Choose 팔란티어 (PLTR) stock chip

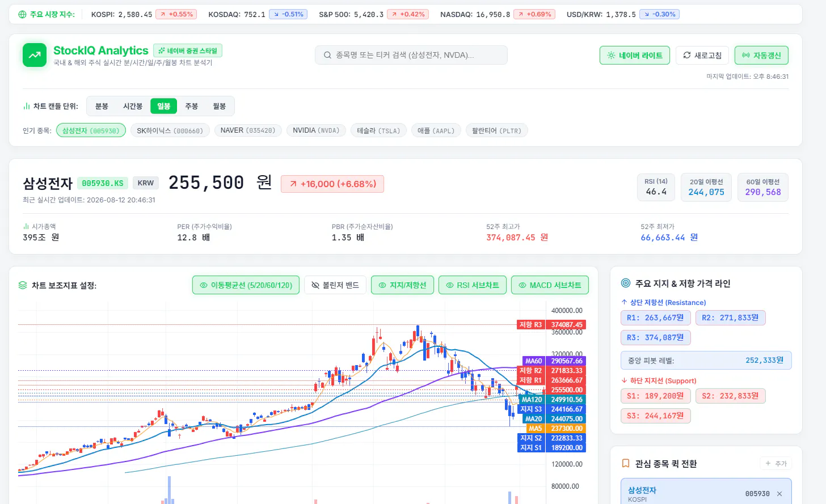coord(497,130)
